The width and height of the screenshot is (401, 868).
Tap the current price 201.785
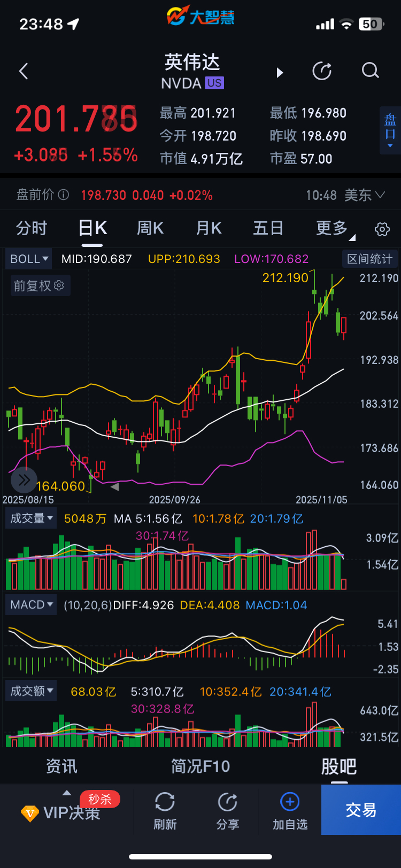76,119
